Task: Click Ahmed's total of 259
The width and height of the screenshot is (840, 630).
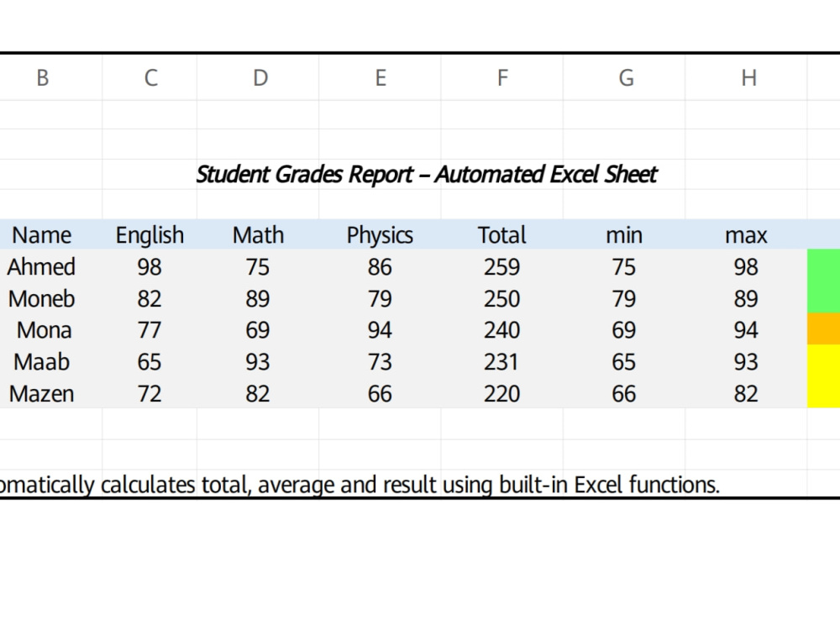Action: click(502, 266)
